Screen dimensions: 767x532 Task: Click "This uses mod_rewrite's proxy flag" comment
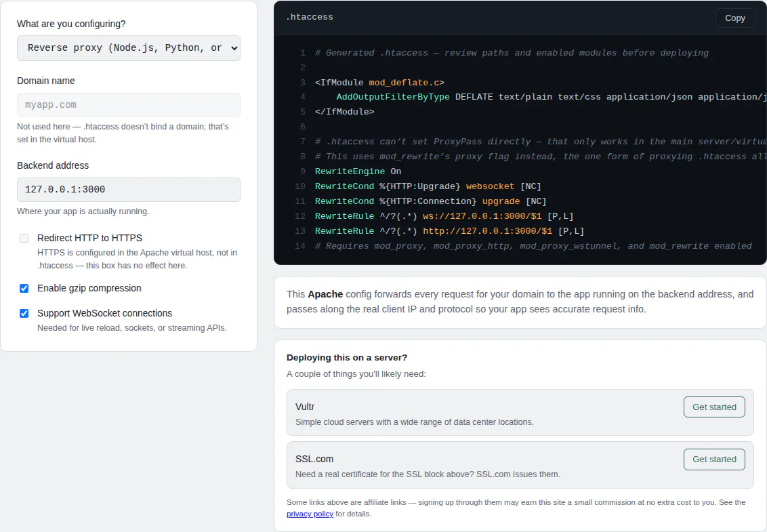coord(541,157)
